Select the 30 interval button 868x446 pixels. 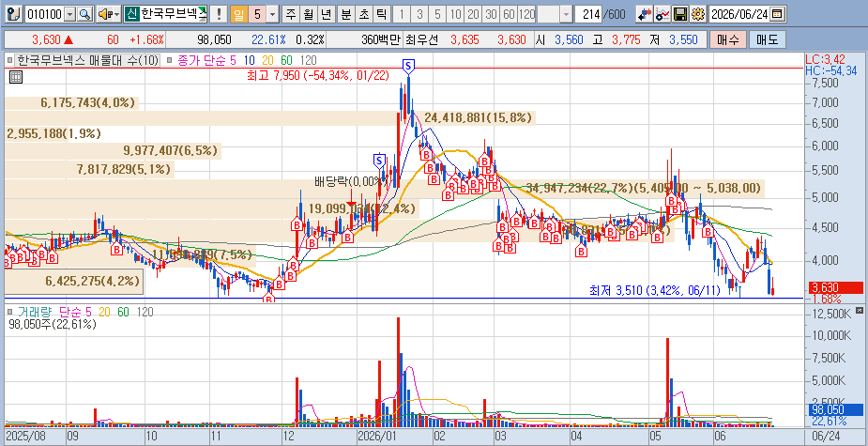coord(491,14)
